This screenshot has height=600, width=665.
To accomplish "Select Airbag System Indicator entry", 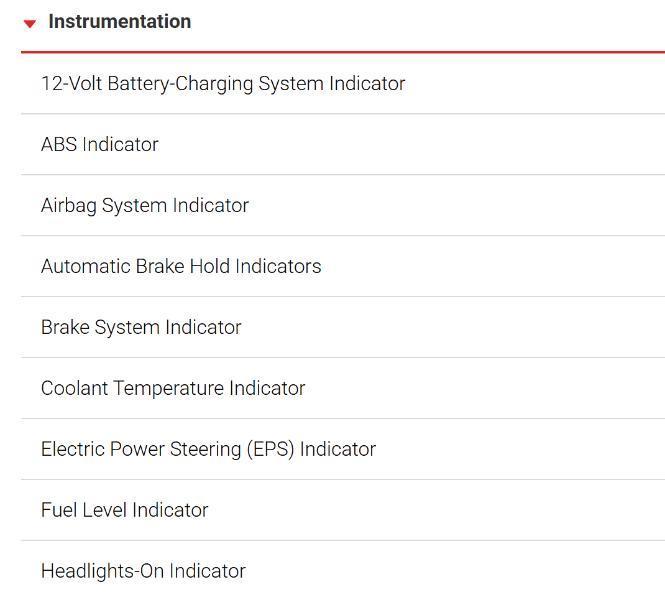I will [145, 206].
